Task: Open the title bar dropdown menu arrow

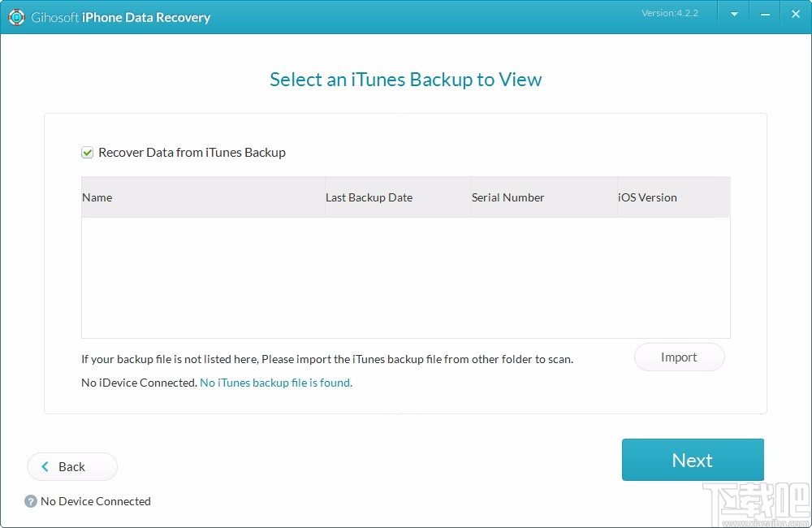Action: pos(734,15)
